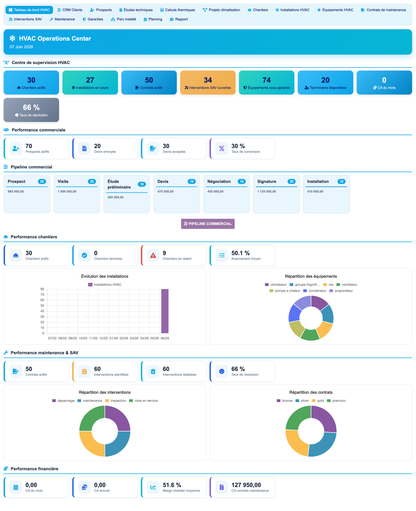This screenshot has height=511, width=416.
Task: Open the 74 Équipements sous garantie tile
Action: tap(267, 82)
